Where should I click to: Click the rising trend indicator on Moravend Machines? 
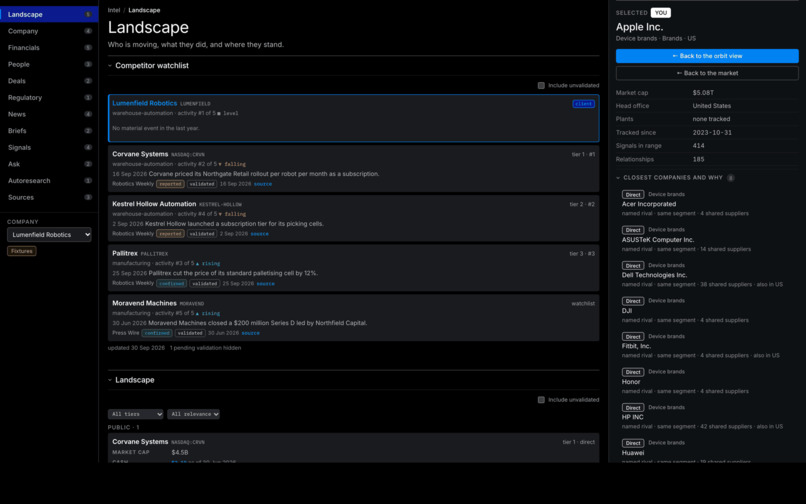tap(209, 313)
